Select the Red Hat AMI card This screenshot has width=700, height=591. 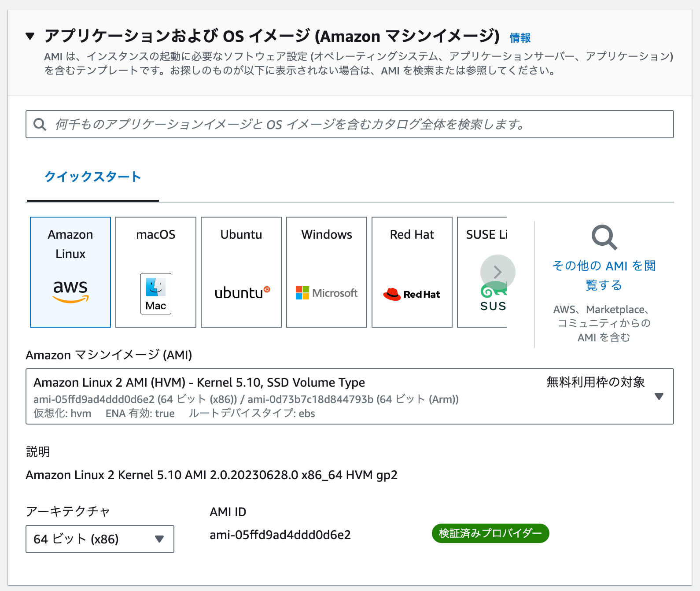tap(412, 272)
